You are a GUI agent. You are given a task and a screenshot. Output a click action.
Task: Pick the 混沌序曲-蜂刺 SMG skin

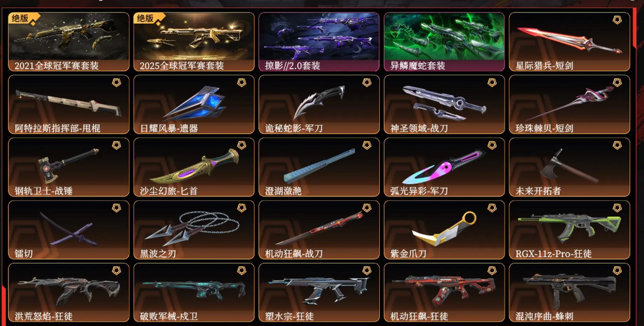point(569,293)
